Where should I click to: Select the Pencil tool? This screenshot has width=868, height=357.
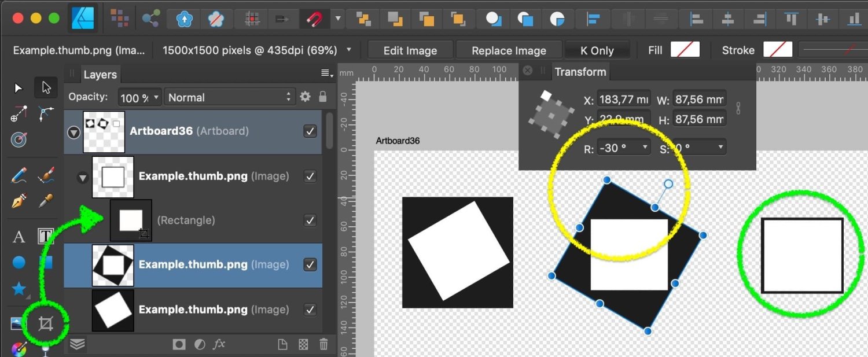pyautogui.click(x=19, y=175)
